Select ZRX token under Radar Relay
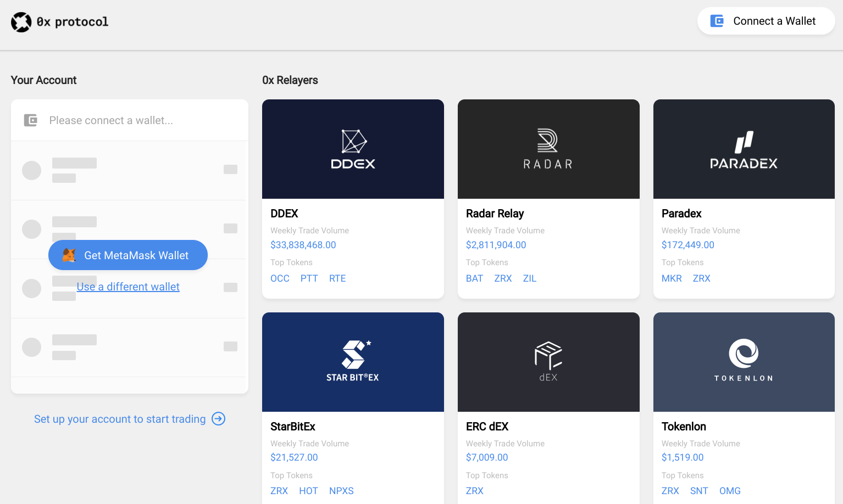 click(x=503, y=278)
